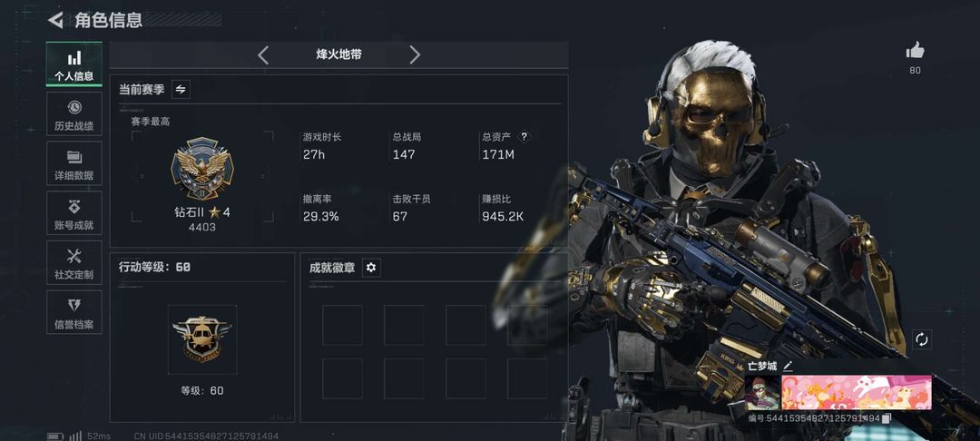Switch to 账号成就 tab
The height and width of the screenshot is (441, 980).
coord(74,213)
